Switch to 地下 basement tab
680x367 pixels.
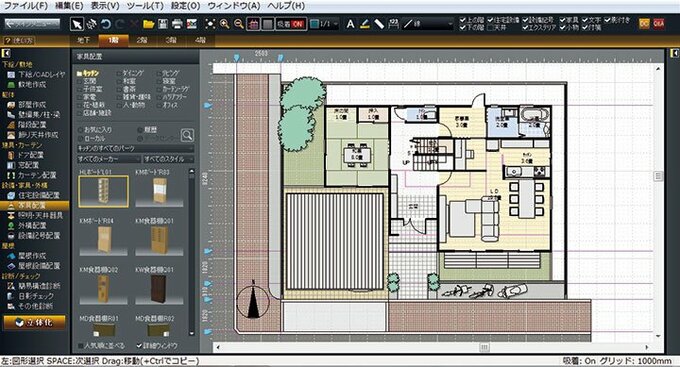click(84, 40)
